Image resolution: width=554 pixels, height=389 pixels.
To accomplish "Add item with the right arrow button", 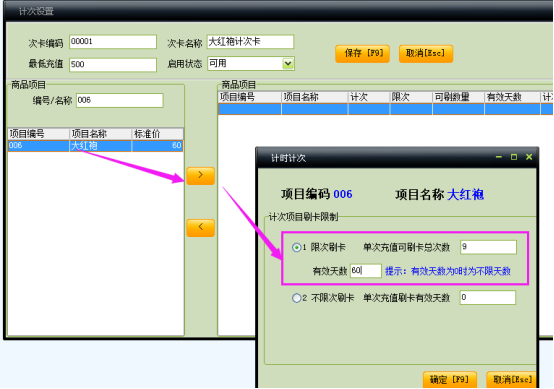I will (200, 176).
